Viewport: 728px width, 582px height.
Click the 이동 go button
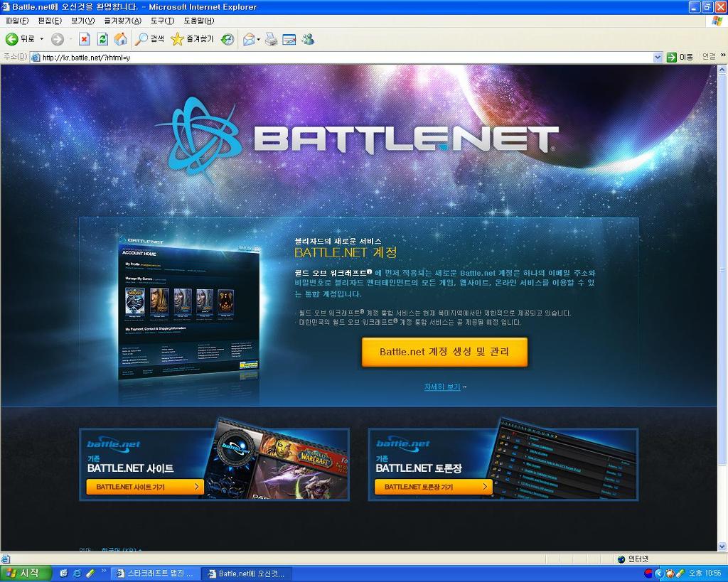point(679,57)
